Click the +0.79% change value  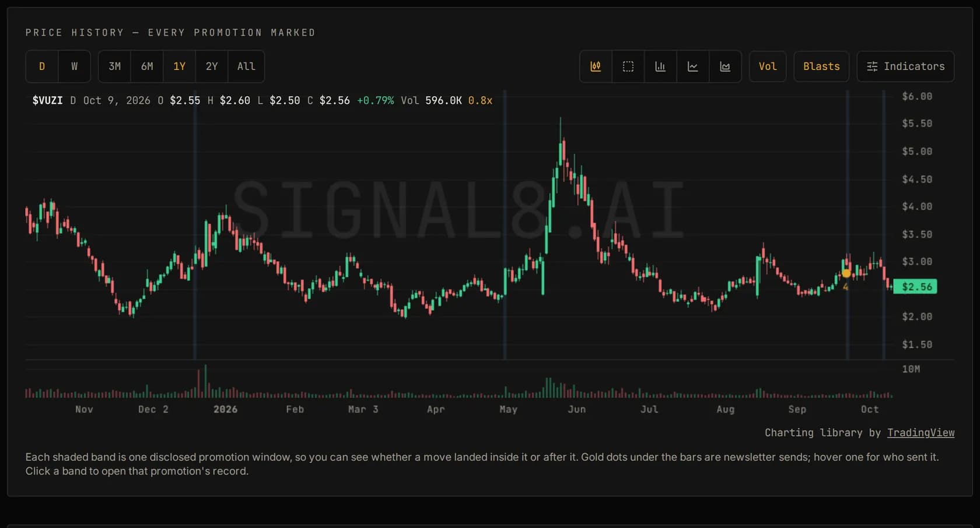coord(375,100)
